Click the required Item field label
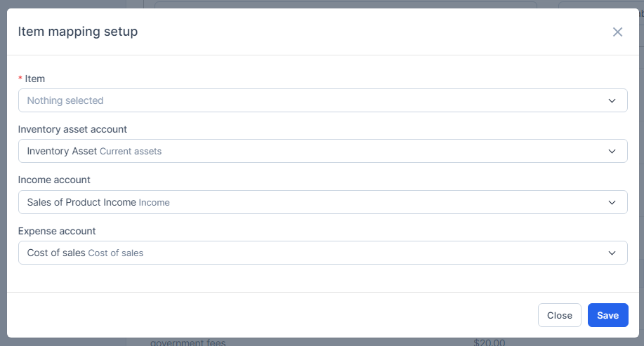Screen dimensions: 644x346 pos(34,79)
